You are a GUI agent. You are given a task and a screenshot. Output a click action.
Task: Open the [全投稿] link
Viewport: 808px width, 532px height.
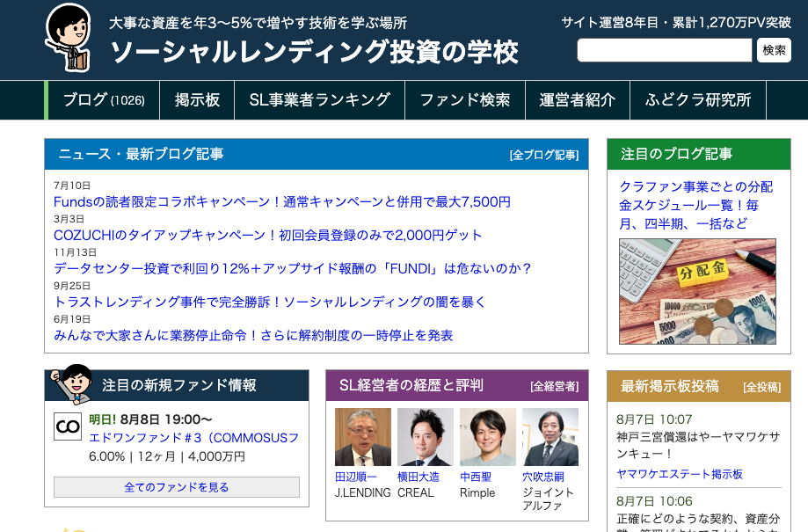[x=762, y=387]
